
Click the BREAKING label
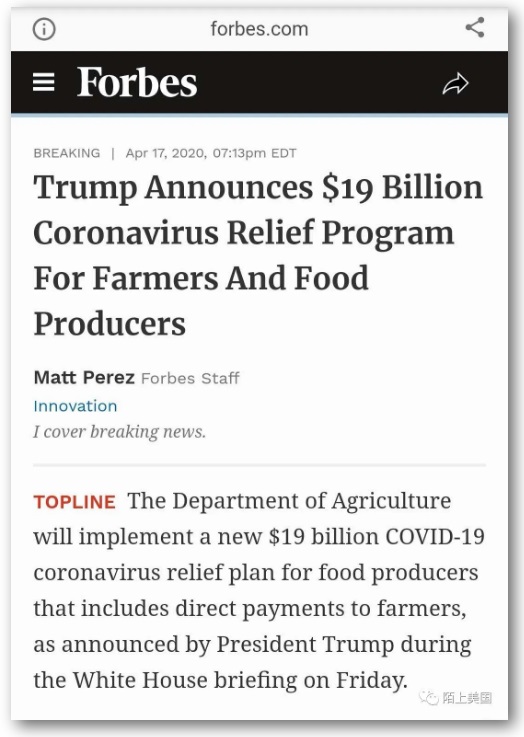click(x=67, y=153)
